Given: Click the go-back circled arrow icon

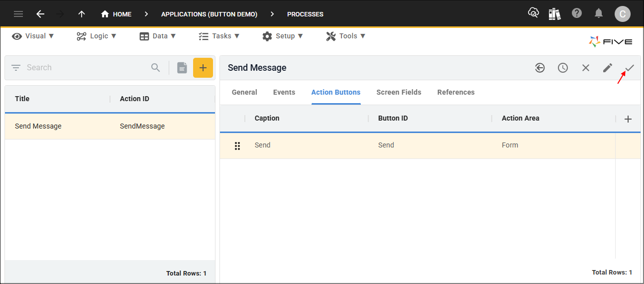Looking at the screenshot, I should pyautogui.click(x=540, y=68).
